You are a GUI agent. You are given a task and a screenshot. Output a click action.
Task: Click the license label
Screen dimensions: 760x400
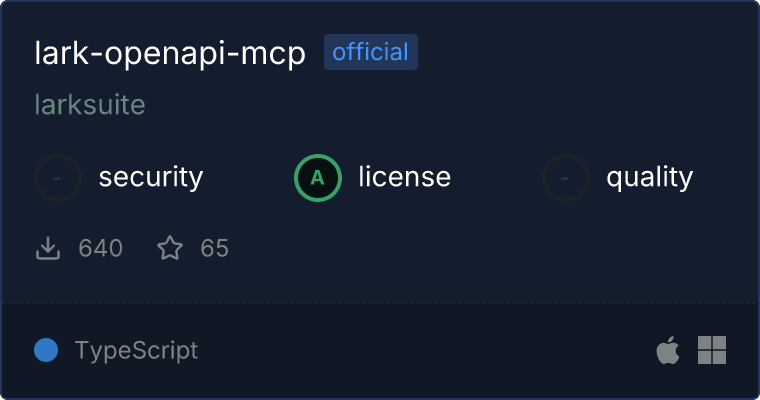pyautogui.click(x=405, y=176)
